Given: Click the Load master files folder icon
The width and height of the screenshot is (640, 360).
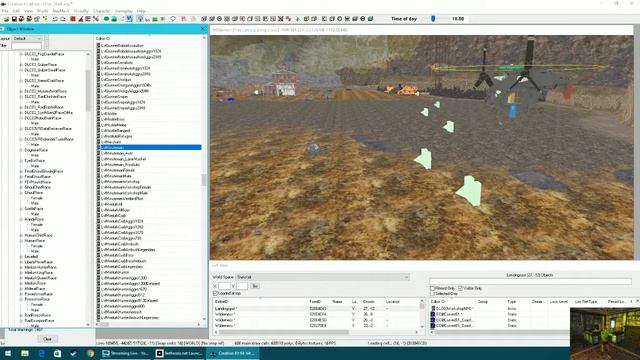Looking at the screenshot, I should (x=6, y=19).
